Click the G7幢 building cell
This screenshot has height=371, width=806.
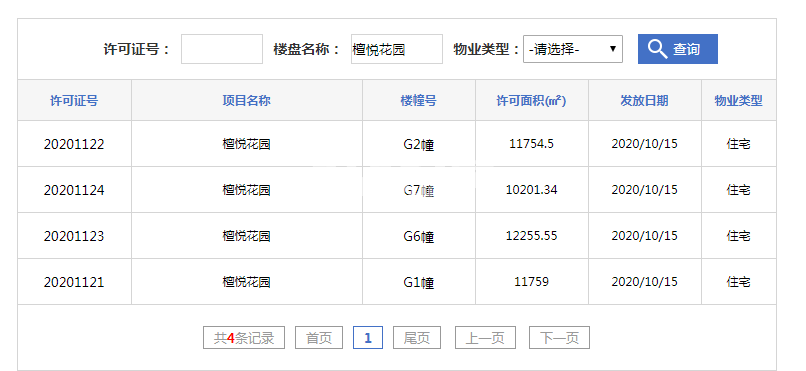tap(418, 190)
